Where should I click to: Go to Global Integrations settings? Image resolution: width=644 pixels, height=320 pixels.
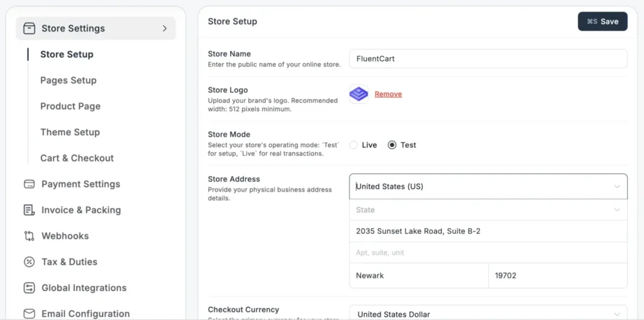84,287
